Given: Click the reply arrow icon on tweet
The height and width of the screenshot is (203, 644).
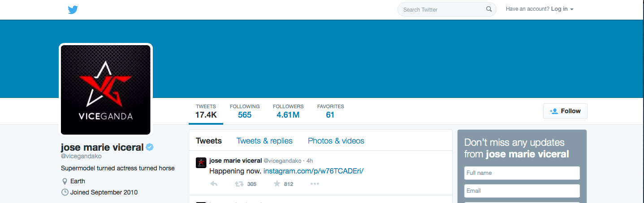Looking at the screenshot, I should pos(214,184).
